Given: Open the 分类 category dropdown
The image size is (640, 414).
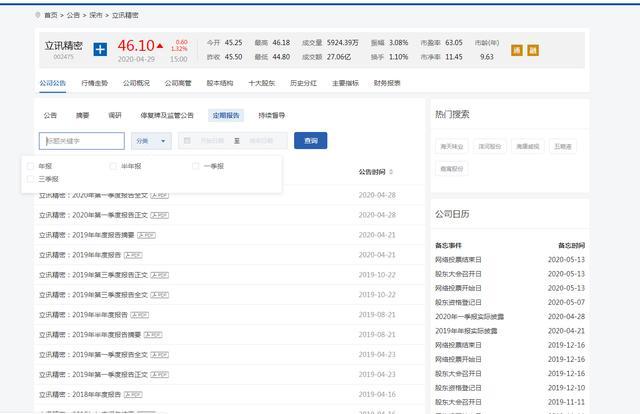Looking at the screenshot, I should click(151, 141).
